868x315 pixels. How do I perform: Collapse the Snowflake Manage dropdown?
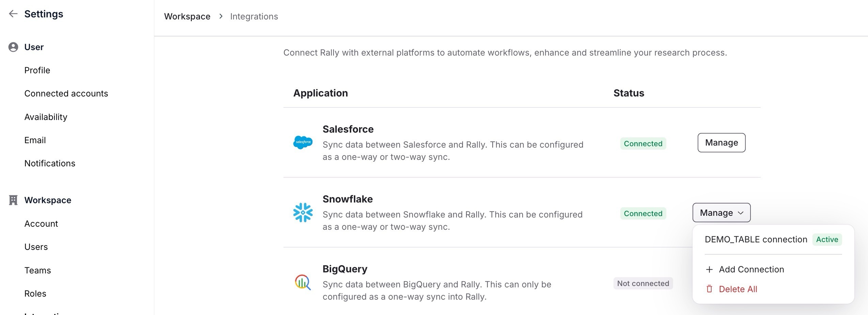[x=721, y=213]
